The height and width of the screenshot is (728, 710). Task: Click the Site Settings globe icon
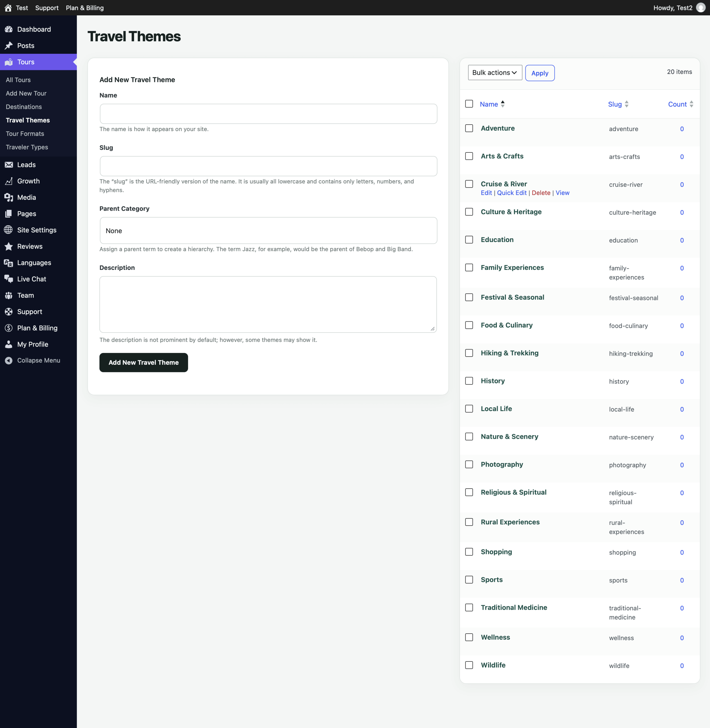[9, 230]
